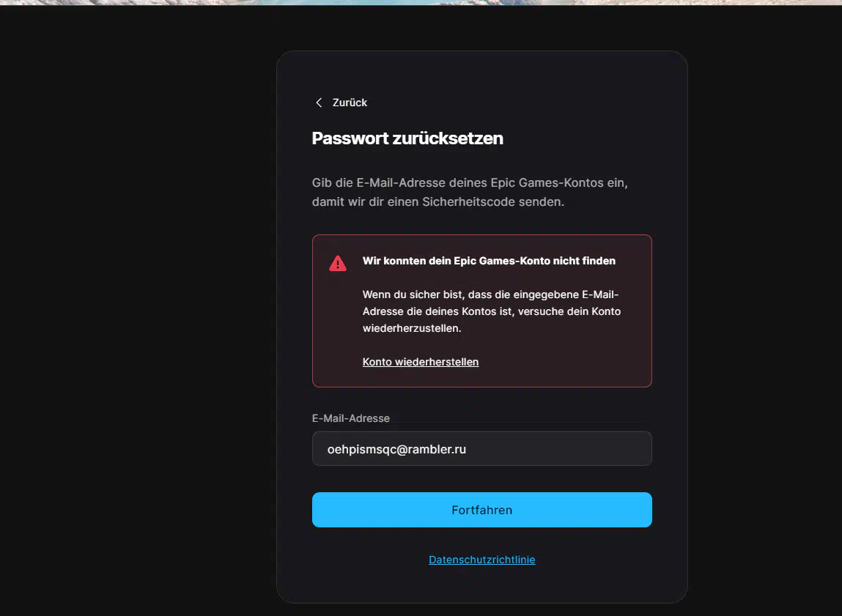Click error body text starting Wenn du sicher

pos(491,311)
